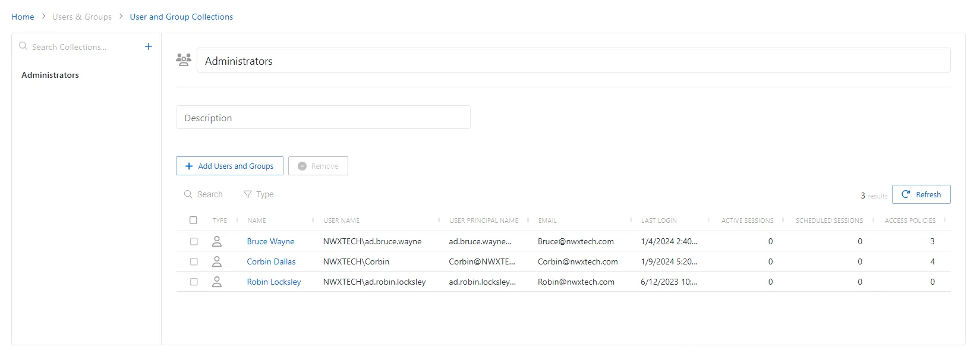This screenshot has width=980, height=353.
Task: Sort by the Name column header
Action: 257,220
